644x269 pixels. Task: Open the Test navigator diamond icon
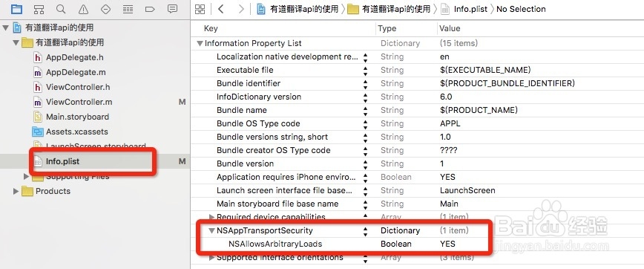105,9
